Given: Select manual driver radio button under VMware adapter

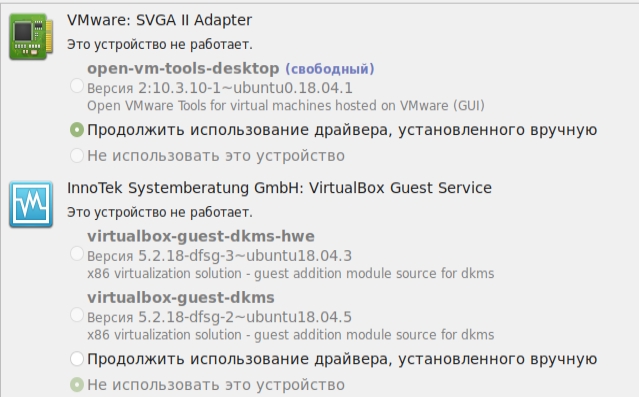Looking at the screenshot, I should (77, 130).
